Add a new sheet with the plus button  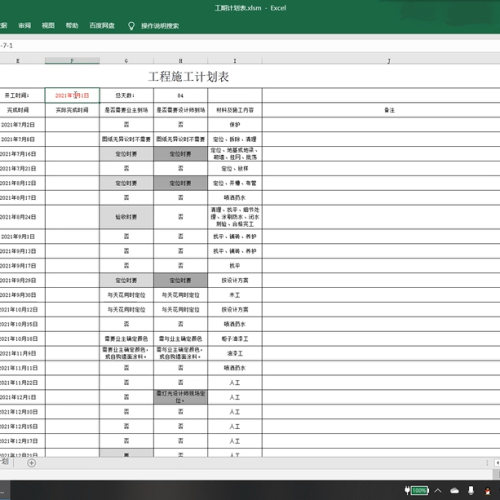[x=31, y=463]
